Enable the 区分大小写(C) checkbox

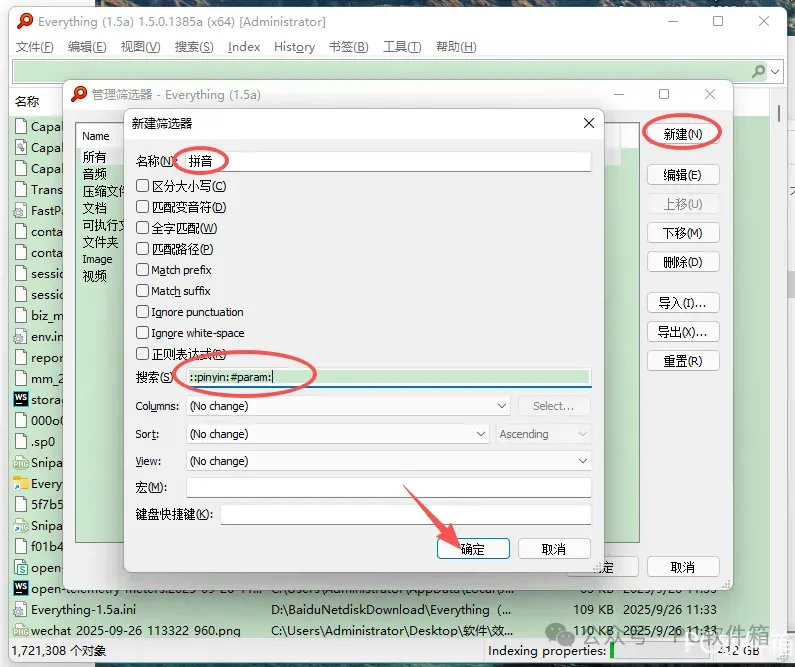(142, 186)
